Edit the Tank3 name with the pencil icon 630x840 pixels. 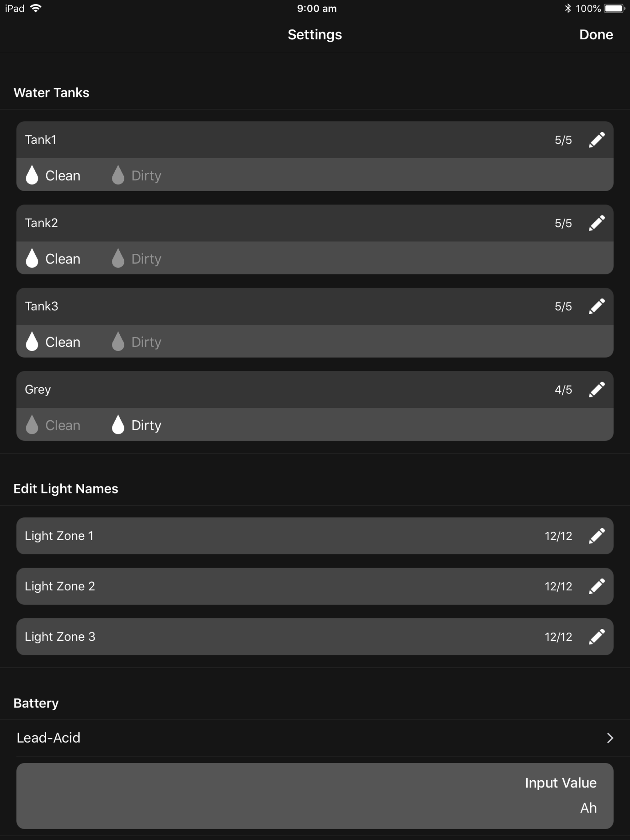pyautogui.click(x=596, y=306)
